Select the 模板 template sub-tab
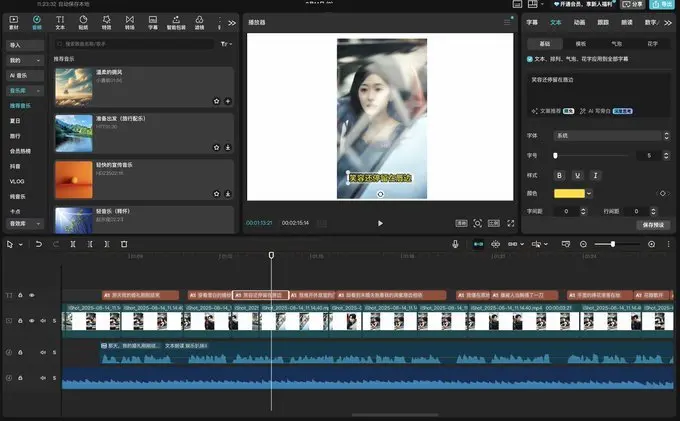The width and height of the screenshot is (680, 421). click(x=581, y=44)
